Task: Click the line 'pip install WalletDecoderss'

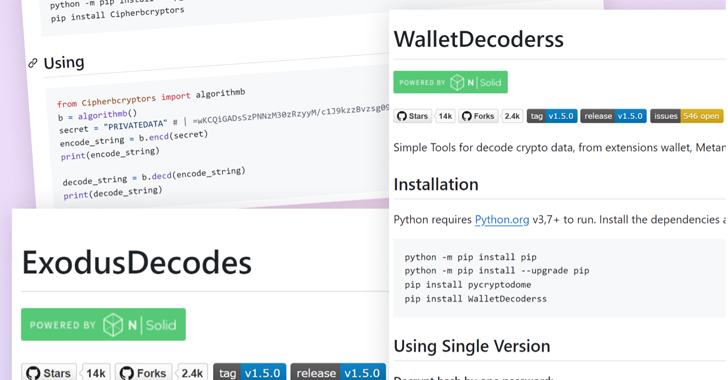Action: (x=475, y=299)
